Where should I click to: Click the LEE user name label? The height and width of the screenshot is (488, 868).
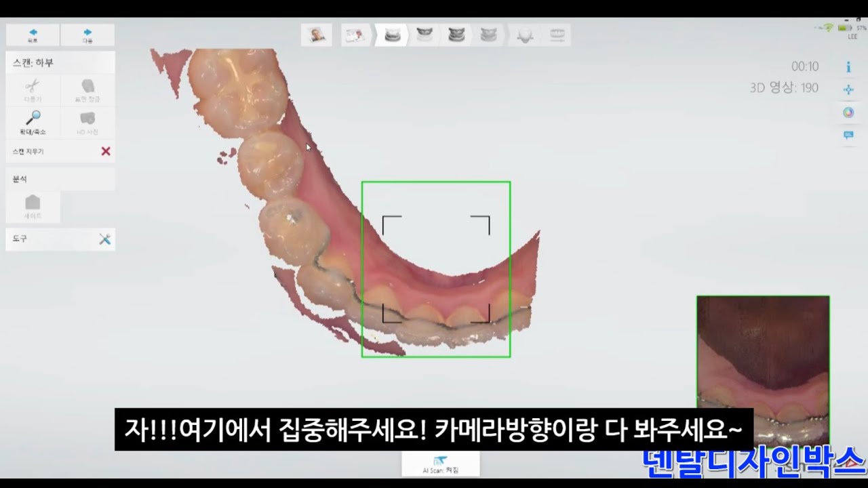tap(852, 37)
